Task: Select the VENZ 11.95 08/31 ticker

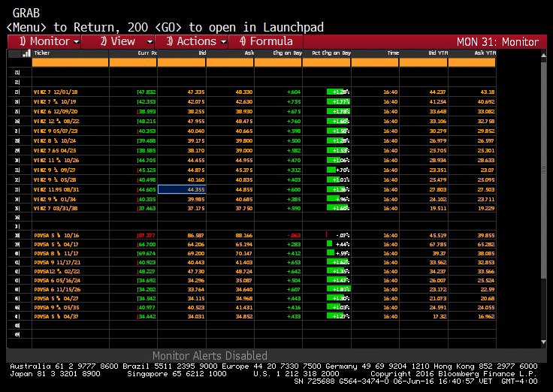Action: tap(56, 190)
